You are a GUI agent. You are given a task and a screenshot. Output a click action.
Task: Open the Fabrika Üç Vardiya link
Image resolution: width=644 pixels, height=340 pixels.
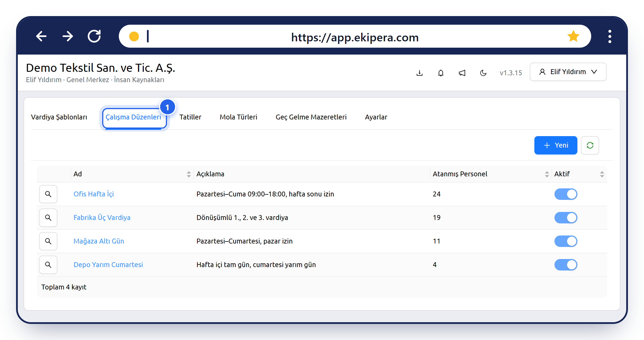[102, 218]
